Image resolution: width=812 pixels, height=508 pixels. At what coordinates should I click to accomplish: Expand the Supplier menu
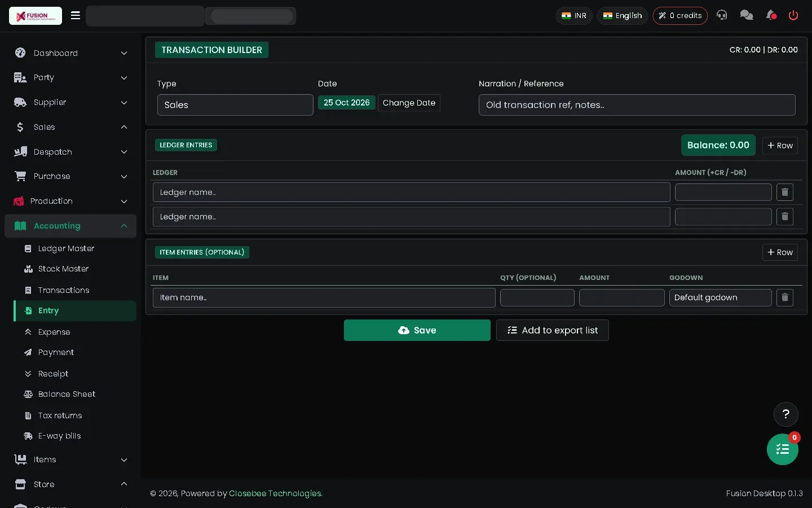(x=70, y=102)
